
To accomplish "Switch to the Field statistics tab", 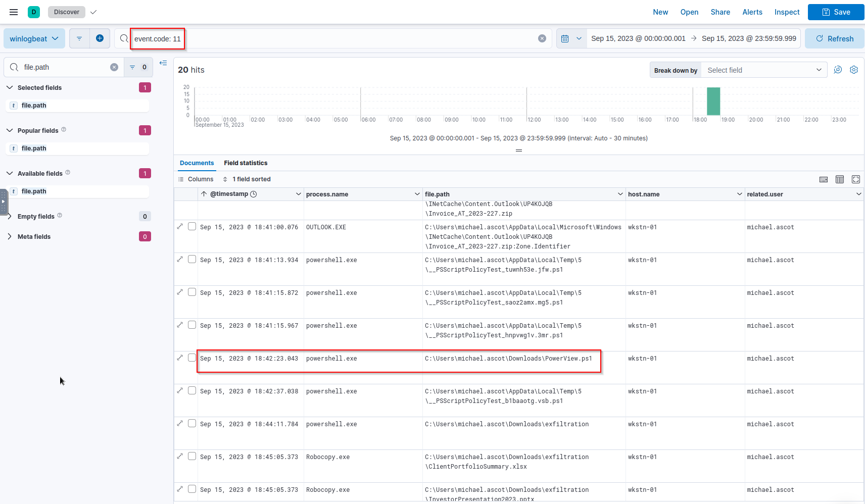I will (x=246, y=163).
